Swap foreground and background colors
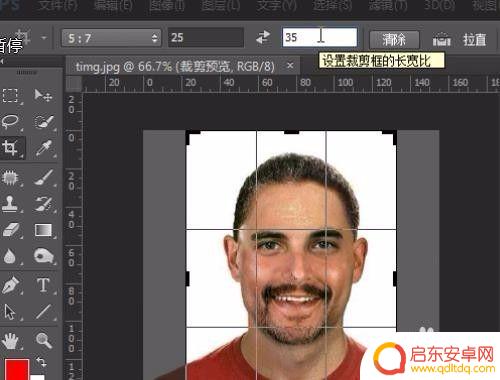Image resolution: width=500 pixels, height=380 pixels. (42, 362)
